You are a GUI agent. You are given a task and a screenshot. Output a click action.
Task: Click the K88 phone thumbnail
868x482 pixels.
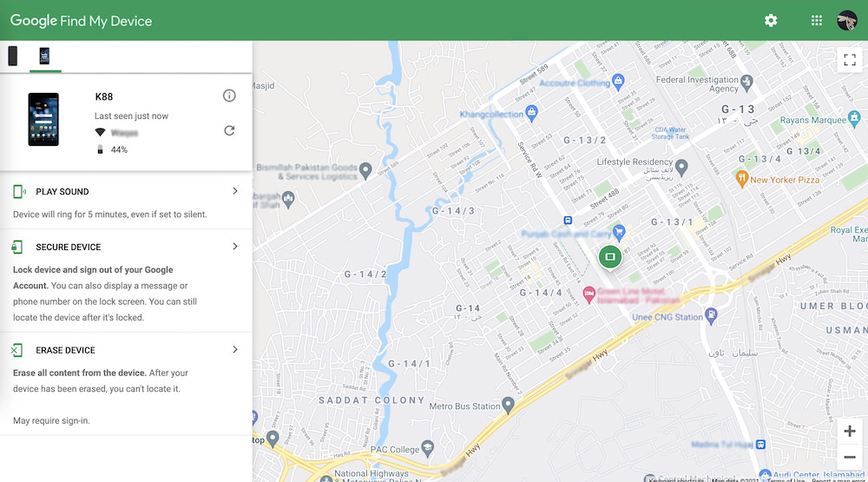(x=43, y=120)
